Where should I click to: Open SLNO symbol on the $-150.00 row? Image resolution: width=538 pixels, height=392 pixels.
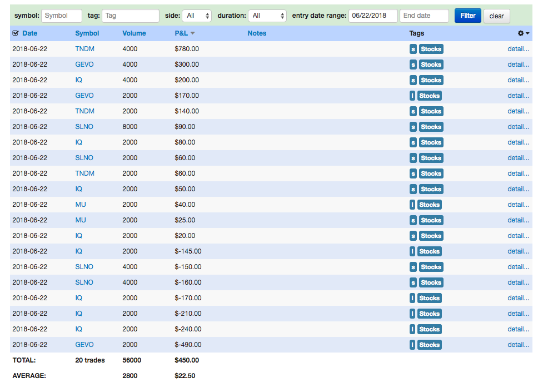coord(84,267)
